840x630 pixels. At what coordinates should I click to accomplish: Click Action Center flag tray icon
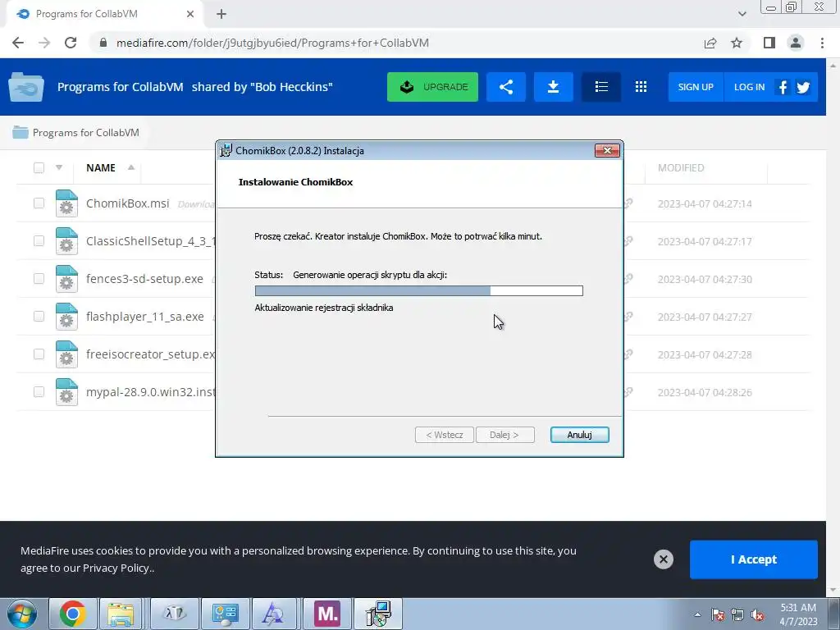(717, 614)
